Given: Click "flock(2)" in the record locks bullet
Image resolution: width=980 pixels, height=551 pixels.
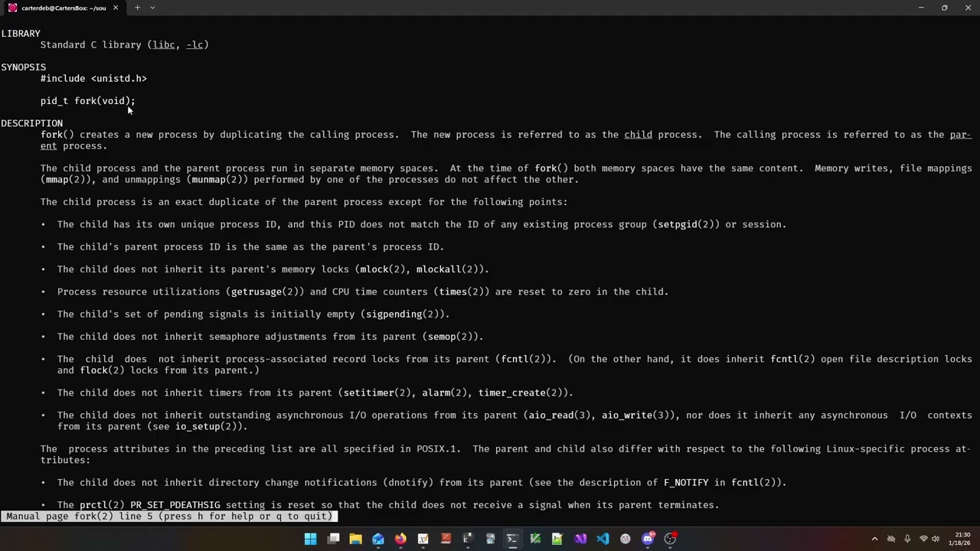Looking at the screenshot, I should click(x=102, y=370).
